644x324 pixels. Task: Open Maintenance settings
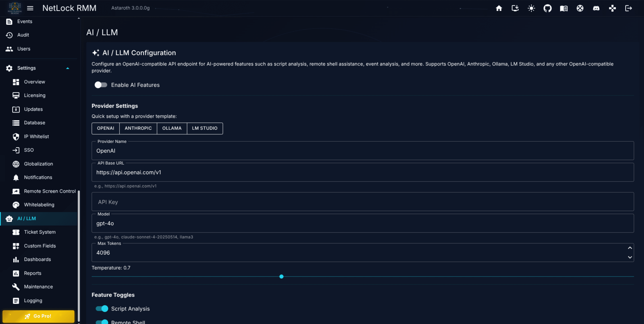39,287
